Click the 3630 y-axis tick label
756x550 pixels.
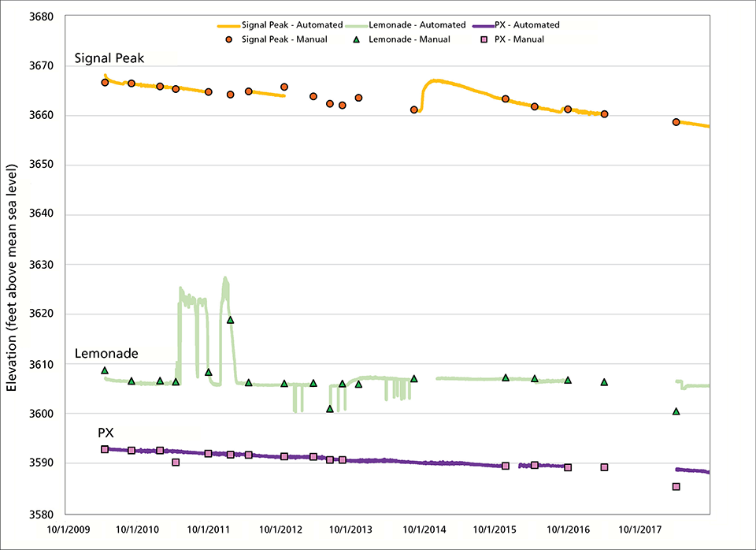[x=41, y=265]
